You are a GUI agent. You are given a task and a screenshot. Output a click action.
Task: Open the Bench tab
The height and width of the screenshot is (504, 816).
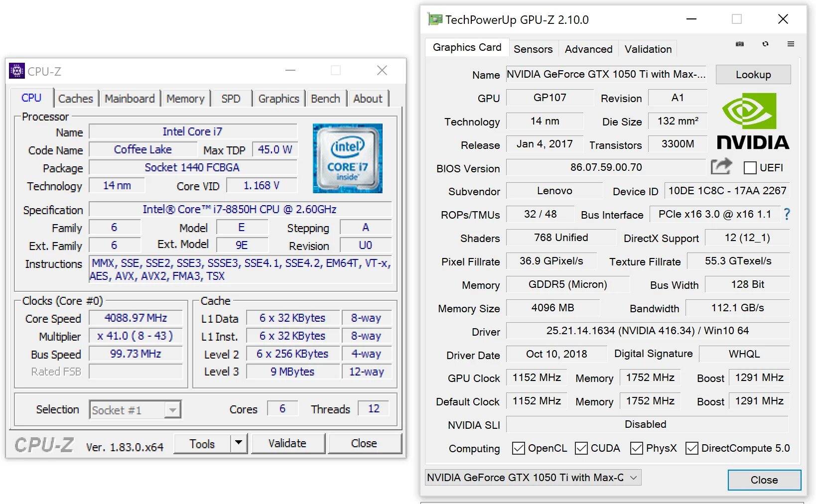pyautogui.click(x=325, y=99)
